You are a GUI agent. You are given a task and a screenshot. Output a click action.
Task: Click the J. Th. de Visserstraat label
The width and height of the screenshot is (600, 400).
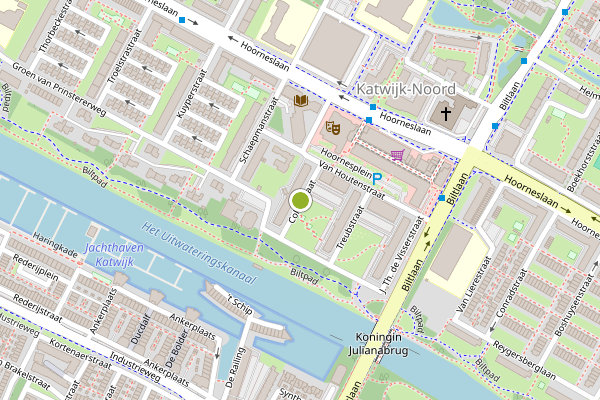click(402, 255)
